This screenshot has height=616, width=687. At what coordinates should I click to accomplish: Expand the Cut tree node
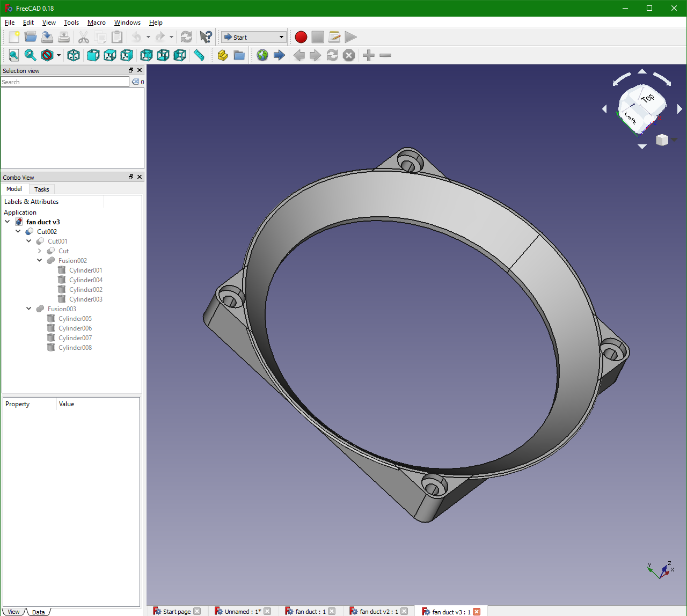point(40,251)
